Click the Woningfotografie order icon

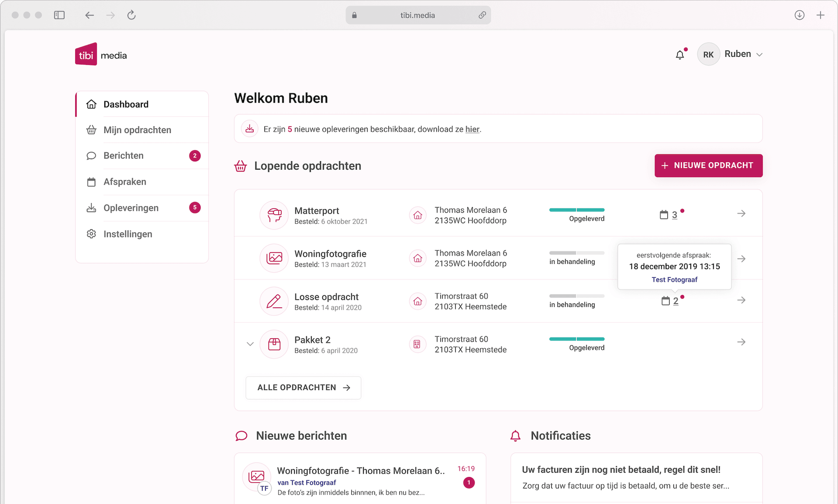click(274, 258)
